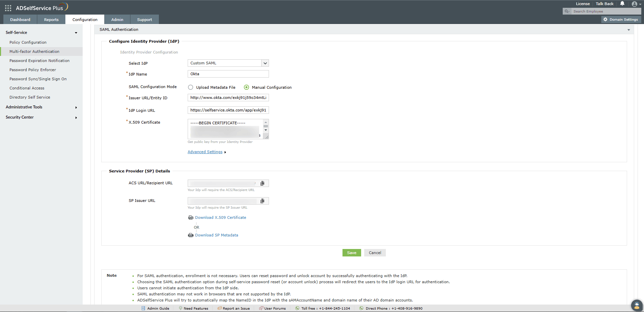Image resolution: width=644 pixels, height=312 pixels.
Task: Click the Download SP Metadata icon
Action: tap(191, 235)
